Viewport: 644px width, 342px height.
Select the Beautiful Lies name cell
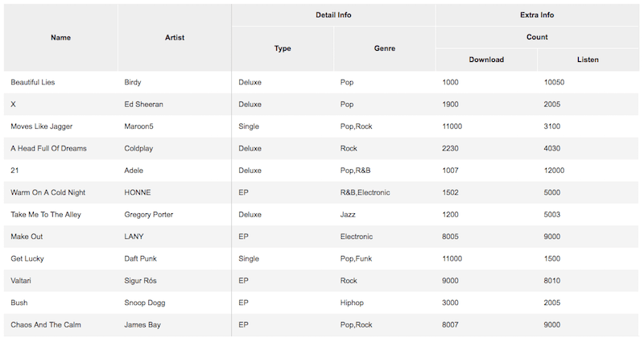pos(33,82)
